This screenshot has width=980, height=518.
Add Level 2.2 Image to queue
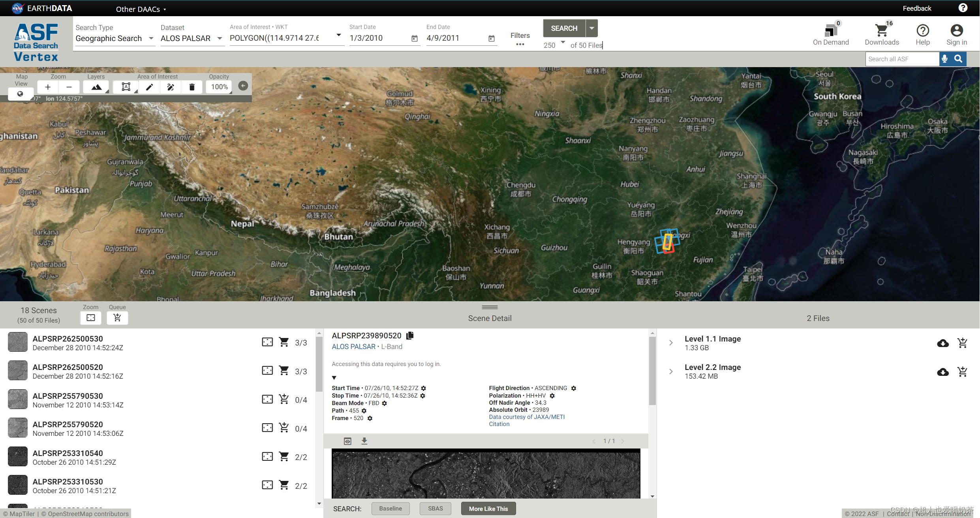pyautogui.click(x=963, y=372)
